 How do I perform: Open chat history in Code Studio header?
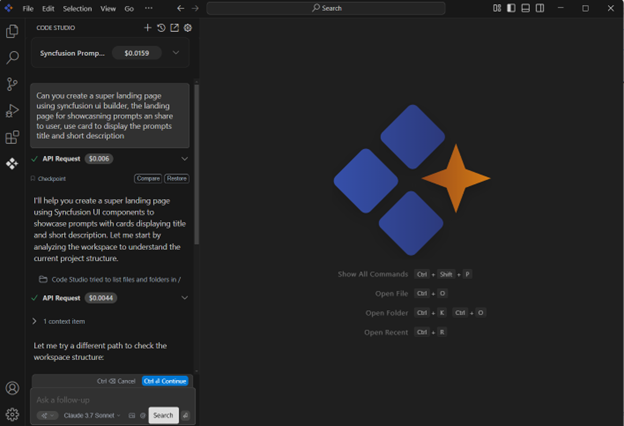pos(161,28)
